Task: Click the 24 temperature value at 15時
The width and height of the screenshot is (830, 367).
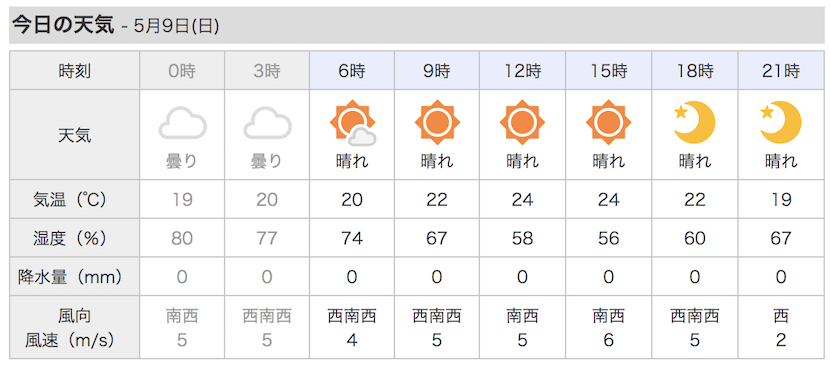Action: pyautogui.click(x=608, y=200)
